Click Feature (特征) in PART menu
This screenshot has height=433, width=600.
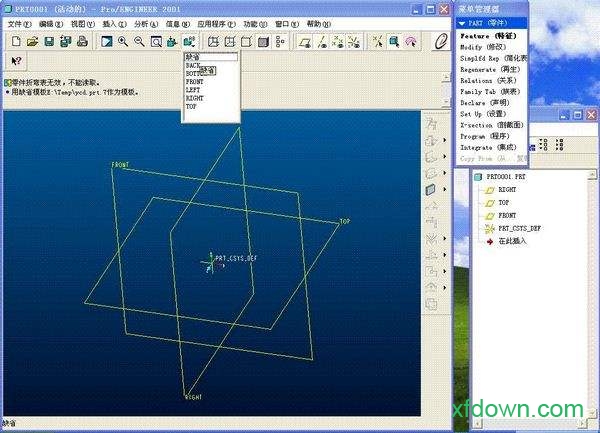[x=488, y=36]
